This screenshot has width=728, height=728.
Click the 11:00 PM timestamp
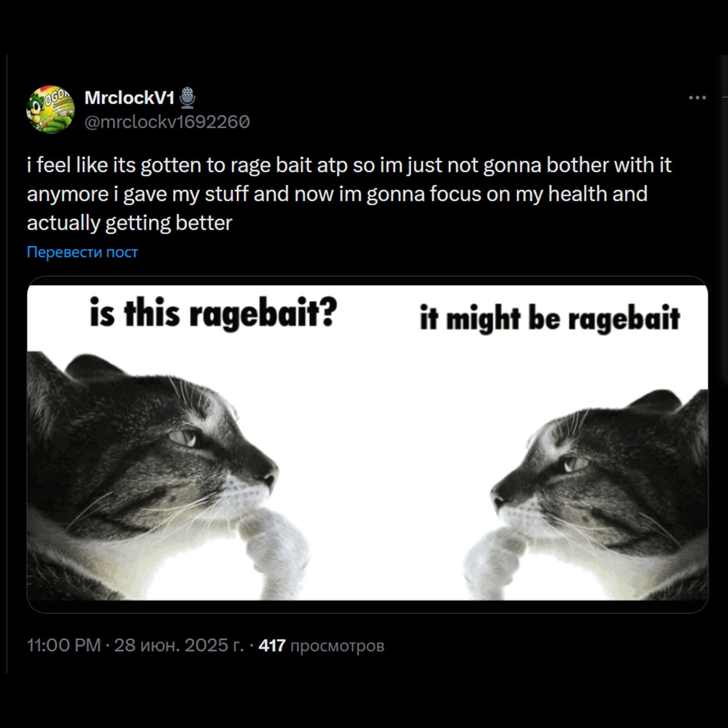tap(64, 645)
